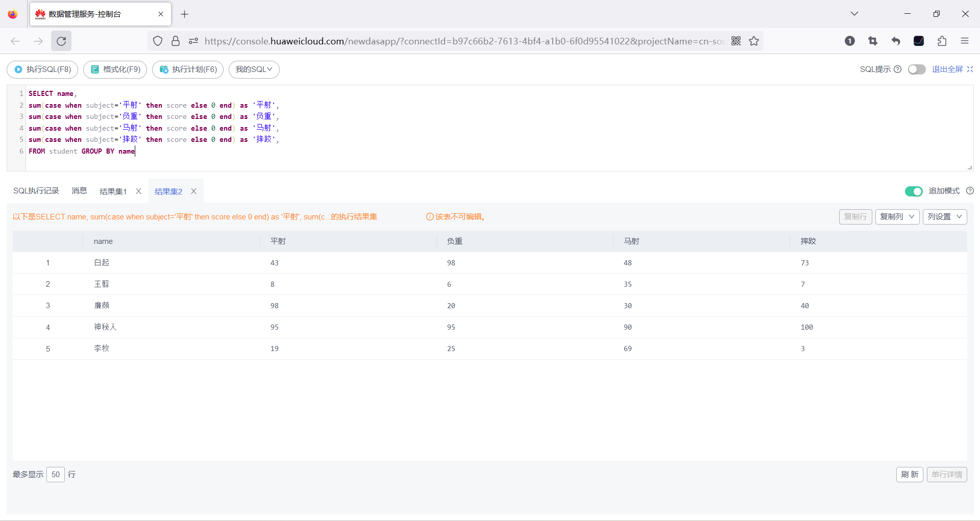This screenshot has width=980, height=521.
Task: Switch to the SQL执行记录 tab
Action: tap(36, 191)
